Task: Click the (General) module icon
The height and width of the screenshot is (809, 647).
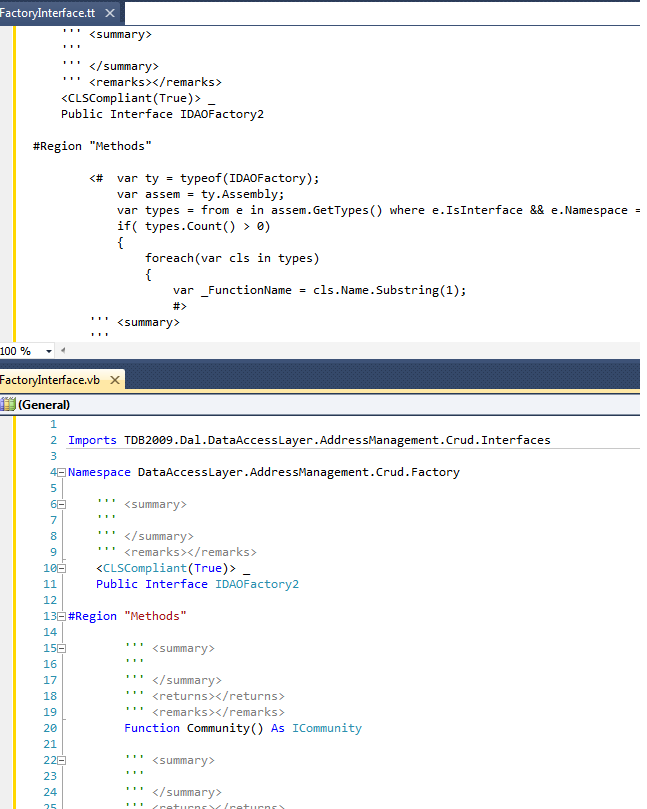Action: (x=8, y=404)
